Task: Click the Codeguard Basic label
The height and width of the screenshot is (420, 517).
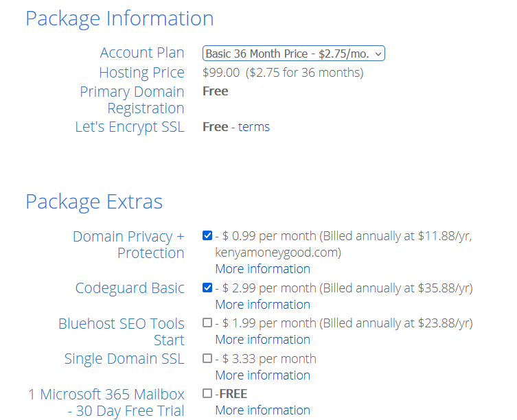Action: (x=130, y=288)
